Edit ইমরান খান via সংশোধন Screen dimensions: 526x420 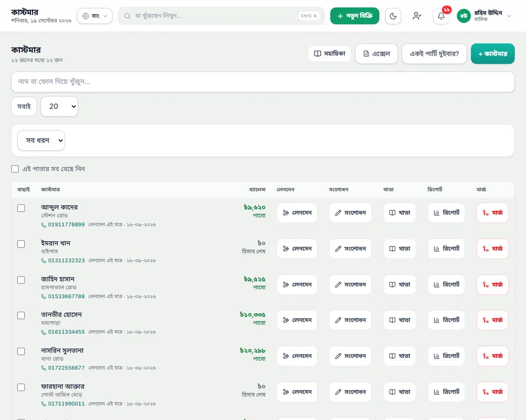point(350,249)
